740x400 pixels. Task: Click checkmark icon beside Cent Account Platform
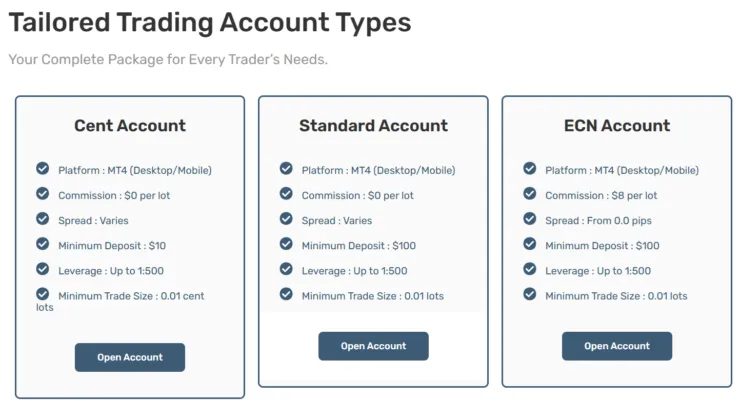42,169
